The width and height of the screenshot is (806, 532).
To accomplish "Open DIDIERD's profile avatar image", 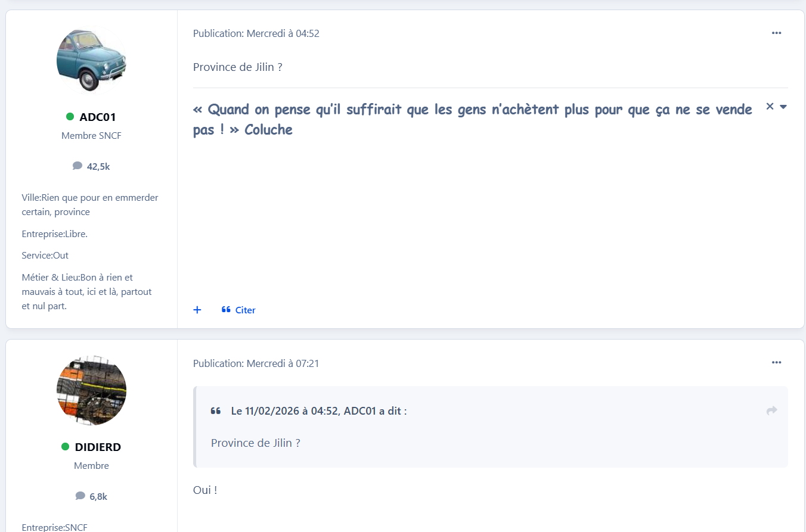I will 91,390.
